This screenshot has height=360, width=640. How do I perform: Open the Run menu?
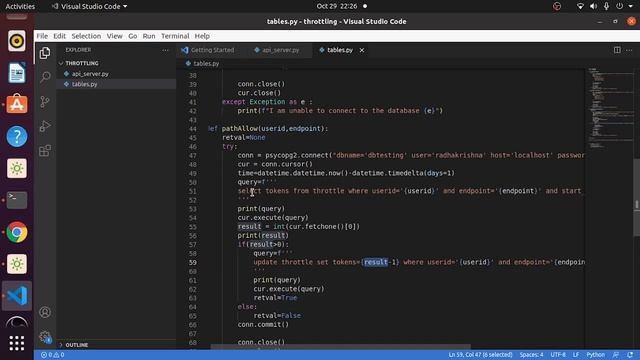click(x=149, y=36)
